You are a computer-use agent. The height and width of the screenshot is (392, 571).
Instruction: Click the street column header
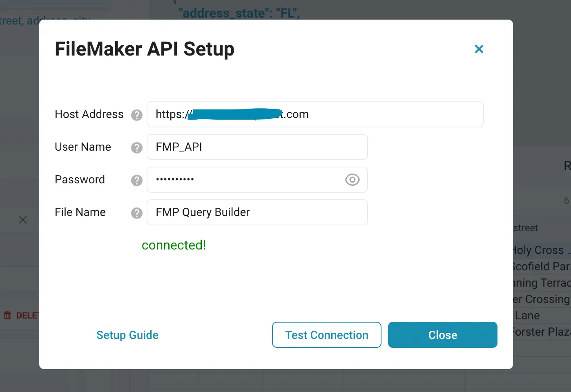(526, 228)
